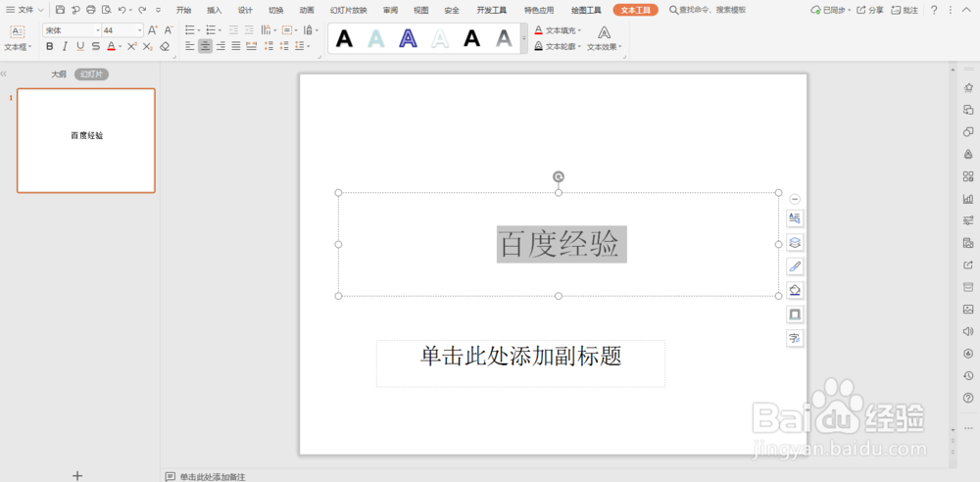Open the sound icon in right sidebar

[968, 331]
